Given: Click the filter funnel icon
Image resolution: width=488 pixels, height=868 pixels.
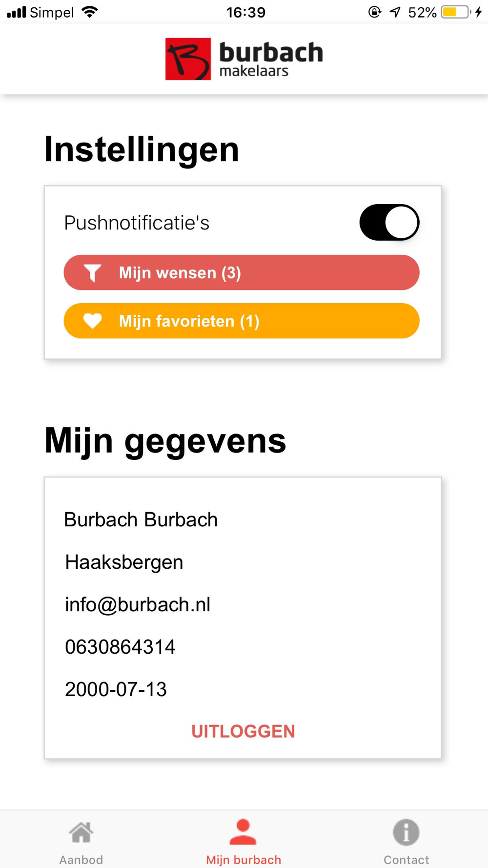Looking at the screenshot, I should (92, 273).
